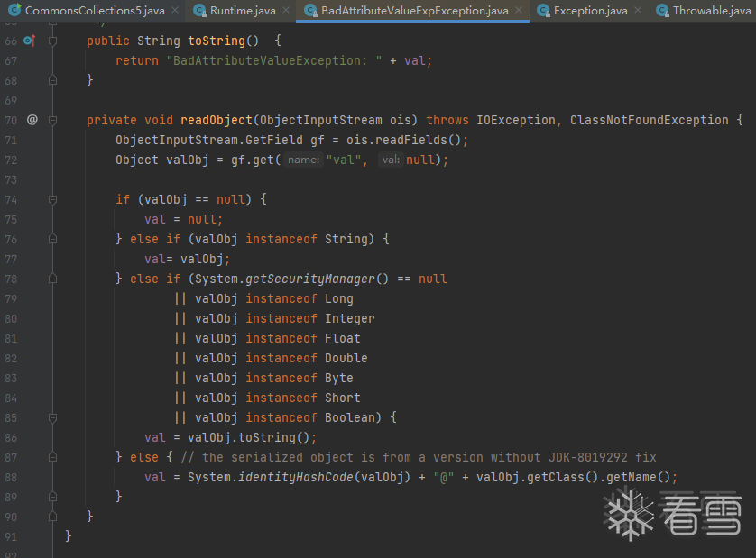Screen dimensions: 756x558
Task: Click the Integer type on line 80
Action: pyautogui.click(x=349, y=318)
